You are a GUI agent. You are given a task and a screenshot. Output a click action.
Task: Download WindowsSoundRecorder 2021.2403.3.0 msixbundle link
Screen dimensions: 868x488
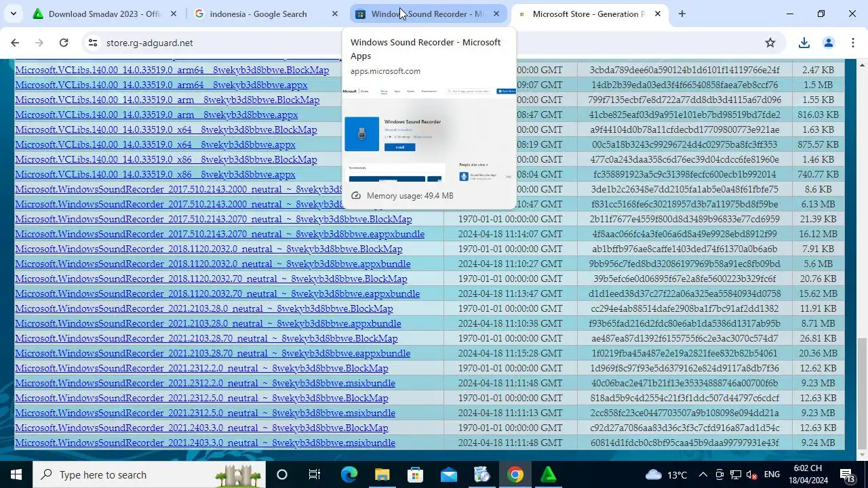point(205,443)
